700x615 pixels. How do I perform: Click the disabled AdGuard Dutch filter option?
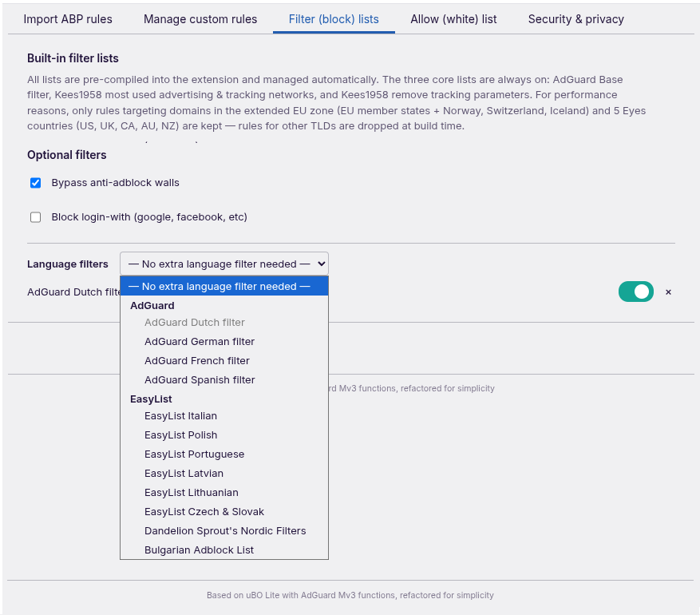[x=224, y=322]
